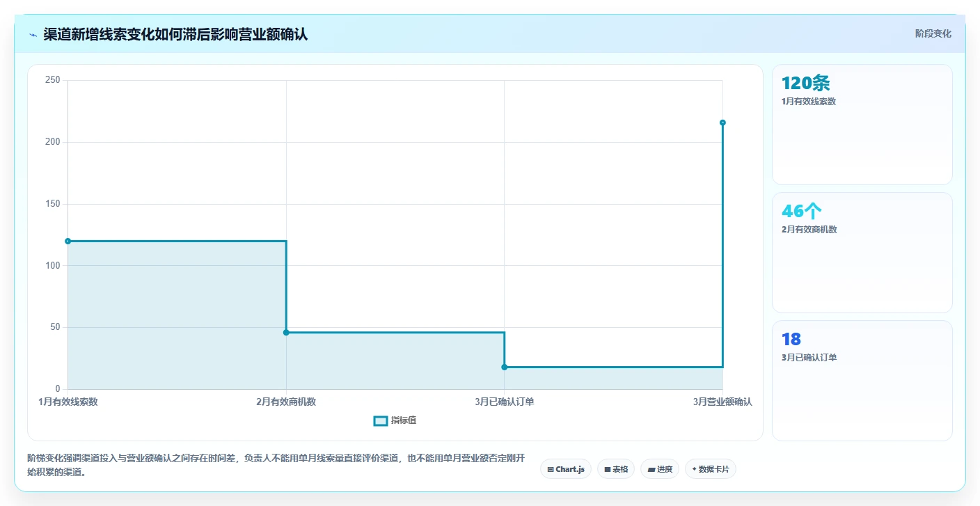Image resolution: width=980 pixels, height=506 pixels.
Task: Click the 表格 tag chip
Action: pos(616,469)
